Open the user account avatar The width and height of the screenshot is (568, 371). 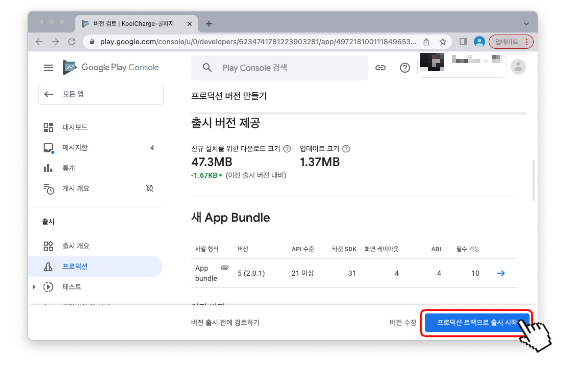518,67
